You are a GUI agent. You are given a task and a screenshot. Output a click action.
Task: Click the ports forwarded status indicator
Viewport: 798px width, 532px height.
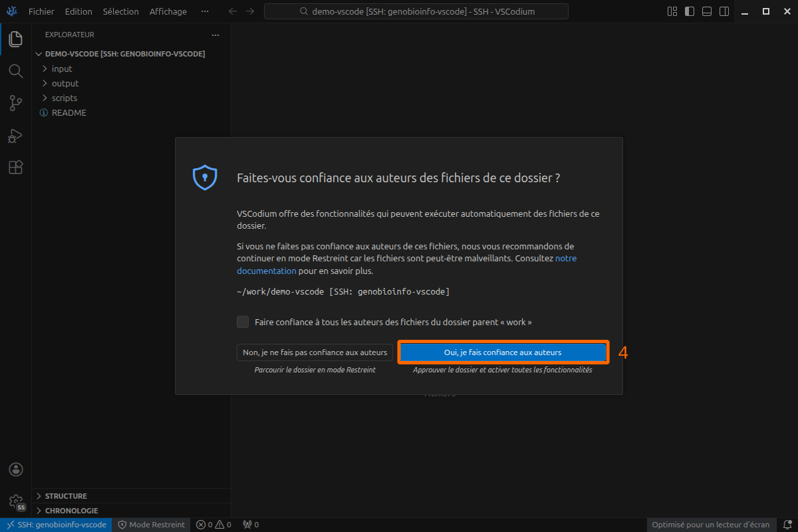coord(251,525)
